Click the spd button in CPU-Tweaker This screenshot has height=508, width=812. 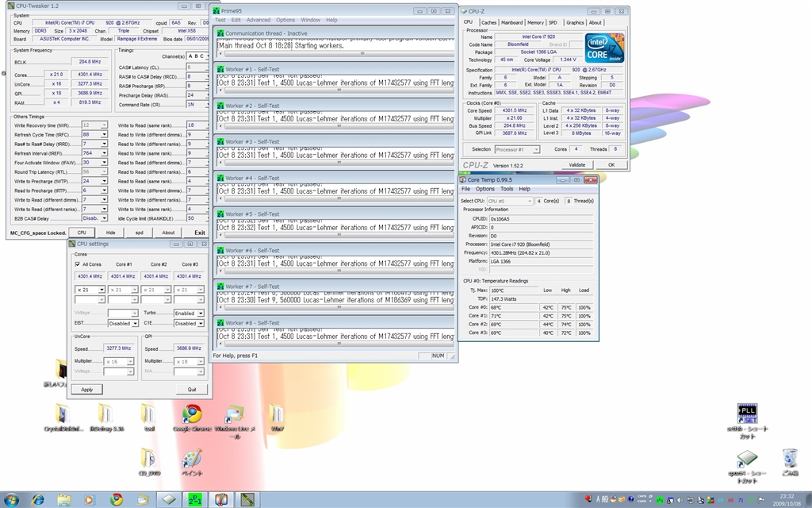pos(139,233)
